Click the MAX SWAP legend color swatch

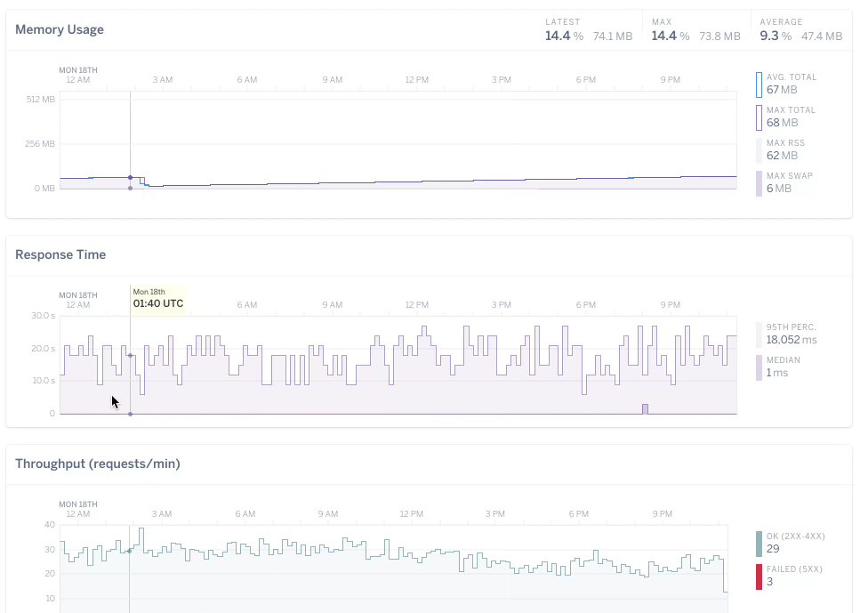point(759,183)
